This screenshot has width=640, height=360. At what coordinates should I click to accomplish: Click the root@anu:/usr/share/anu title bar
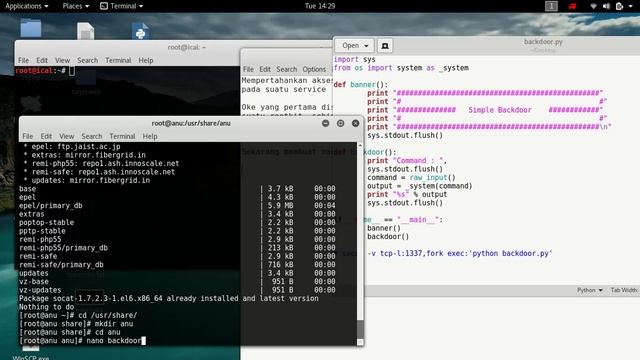(191, 123)
